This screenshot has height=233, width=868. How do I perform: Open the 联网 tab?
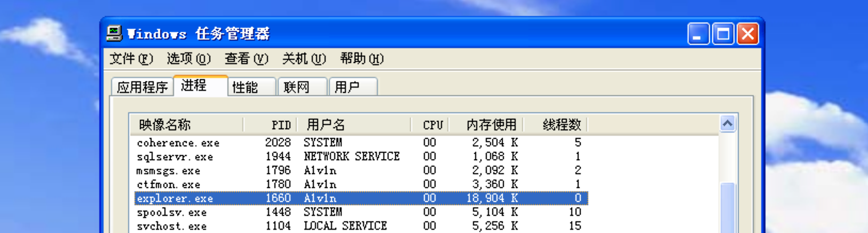click(x=303, y=87)
